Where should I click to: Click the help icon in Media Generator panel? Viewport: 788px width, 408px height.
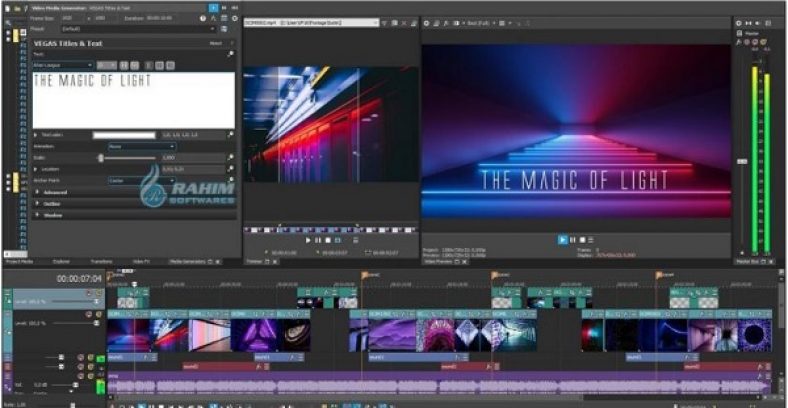(203, 18)
